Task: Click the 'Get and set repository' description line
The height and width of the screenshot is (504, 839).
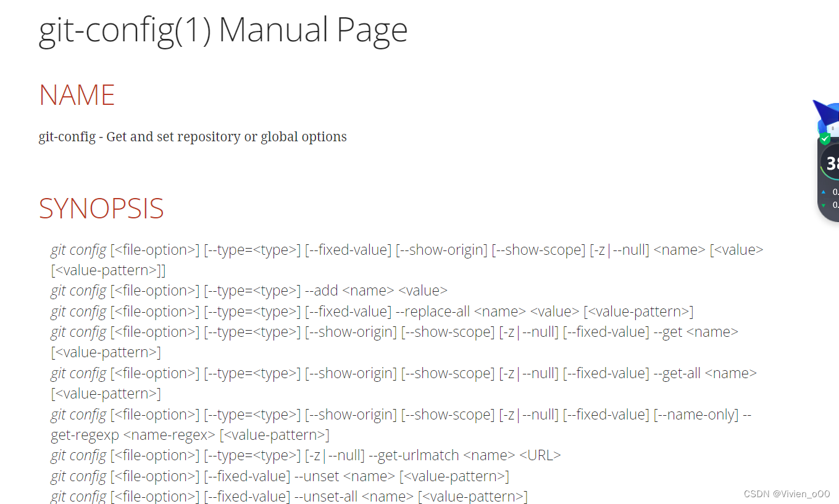Action: 193,136
